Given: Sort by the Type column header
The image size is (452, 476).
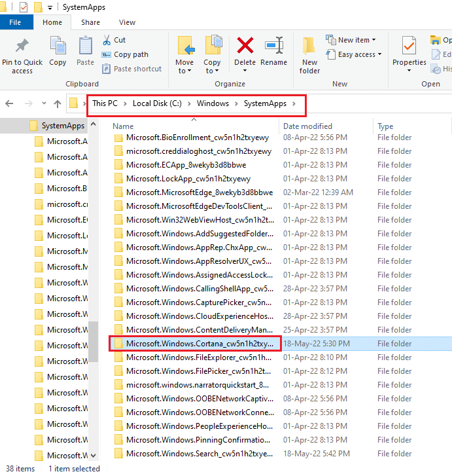Looking at the screenshot, I should click(385, 126).
